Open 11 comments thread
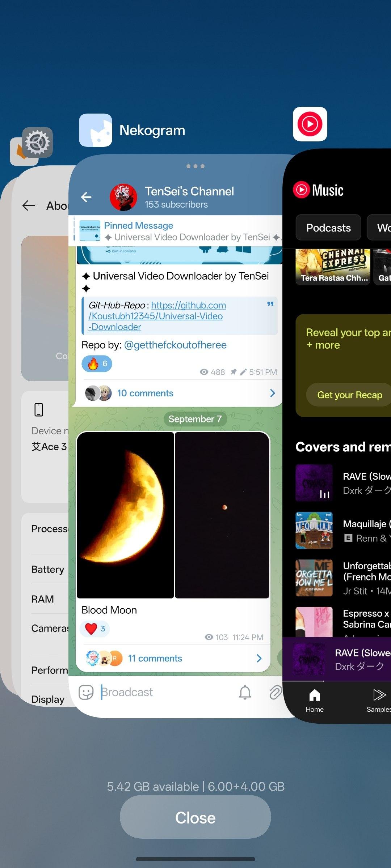Viewport: 391px width, 868px height. tap(155, 658)
